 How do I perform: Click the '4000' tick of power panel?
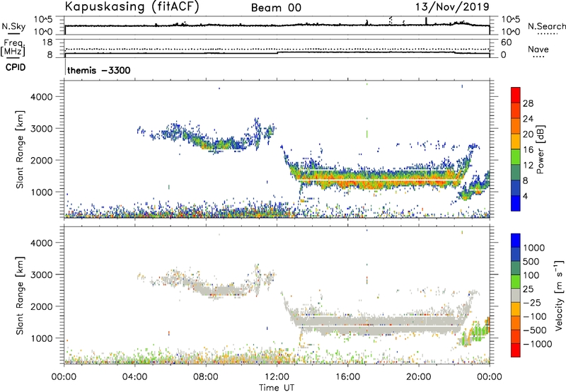(41, 97)
